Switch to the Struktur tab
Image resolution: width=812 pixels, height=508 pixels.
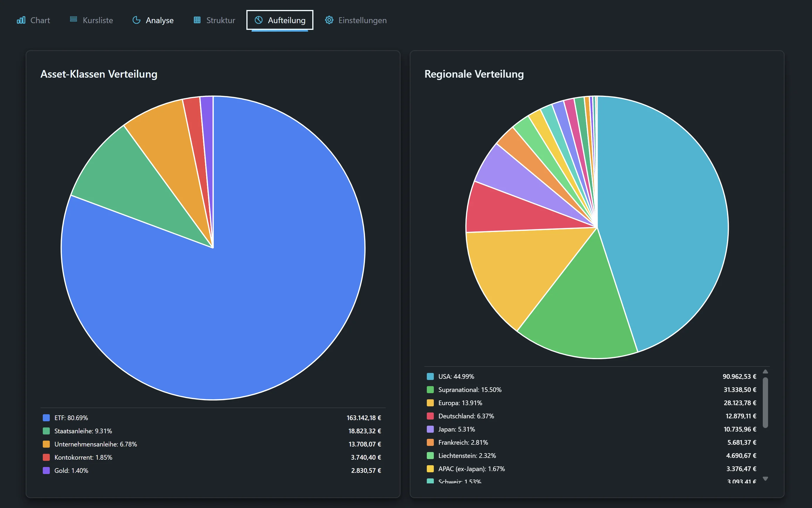(220, 20)
